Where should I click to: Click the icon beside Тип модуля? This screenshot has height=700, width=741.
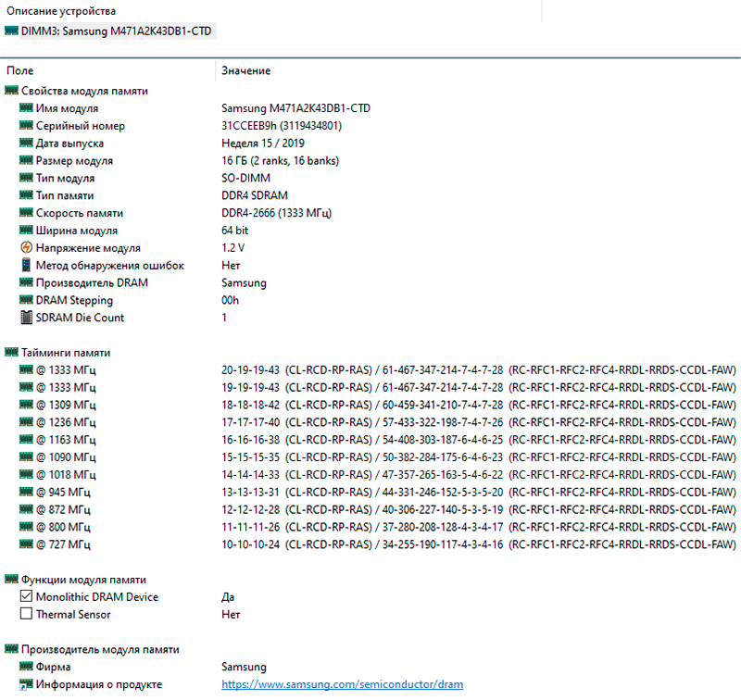[x=26, y=178]
